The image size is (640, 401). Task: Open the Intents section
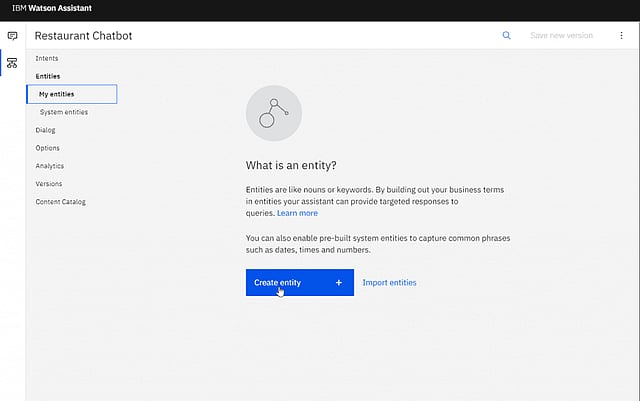[x=47, y=59]
